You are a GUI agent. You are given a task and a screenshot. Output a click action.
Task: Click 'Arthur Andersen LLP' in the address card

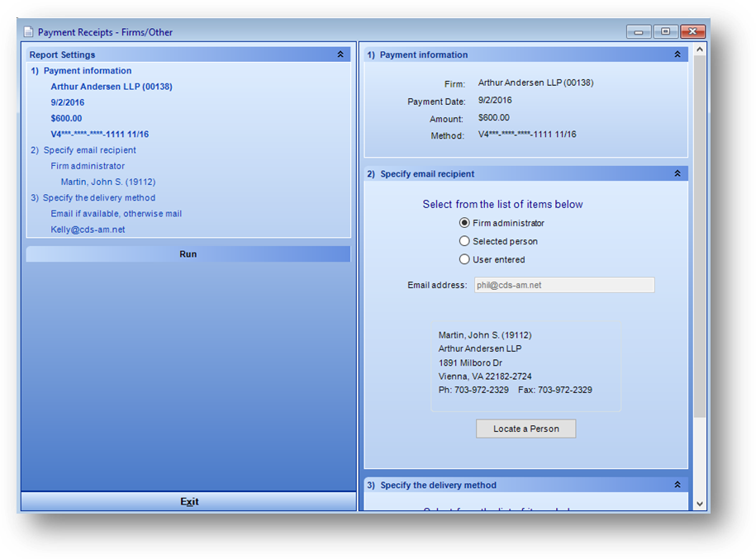(480, 348)
